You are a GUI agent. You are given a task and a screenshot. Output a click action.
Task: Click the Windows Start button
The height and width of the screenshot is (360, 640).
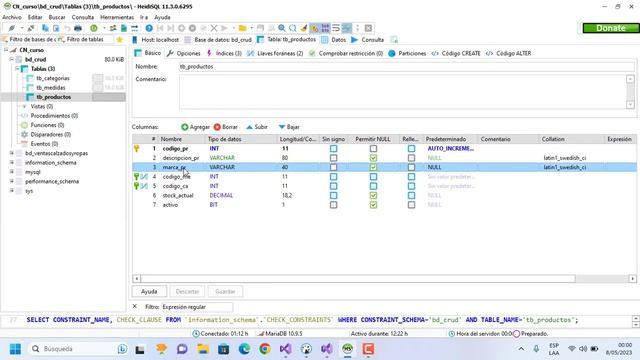(x=16, y=349)
